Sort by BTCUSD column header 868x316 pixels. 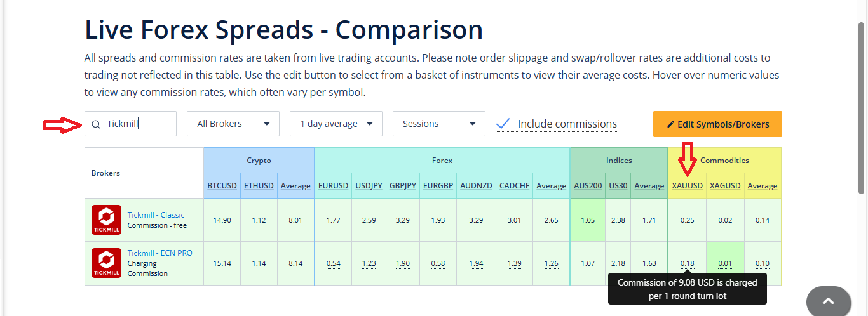(222, 186)
